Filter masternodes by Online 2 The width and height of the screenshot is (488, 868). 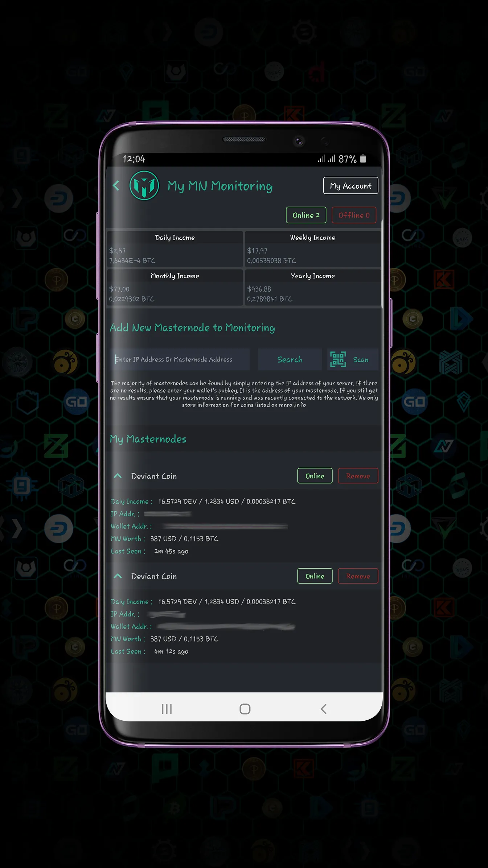pos(306,215)
